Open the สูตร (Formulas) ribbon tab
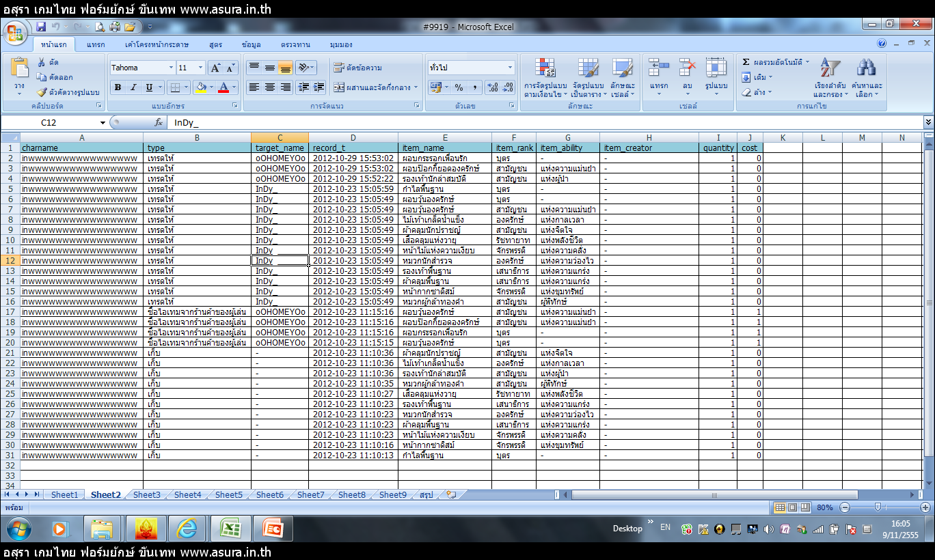Viewport: 935px width, 560px height. 216,44
